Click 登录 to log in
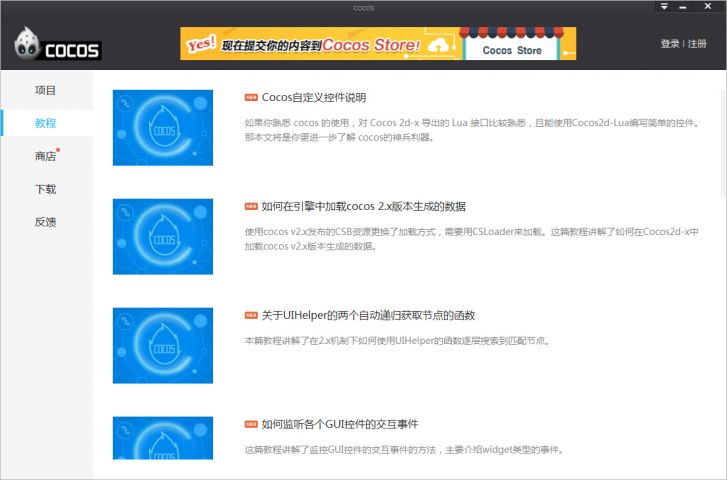 (x=670, y=44)
